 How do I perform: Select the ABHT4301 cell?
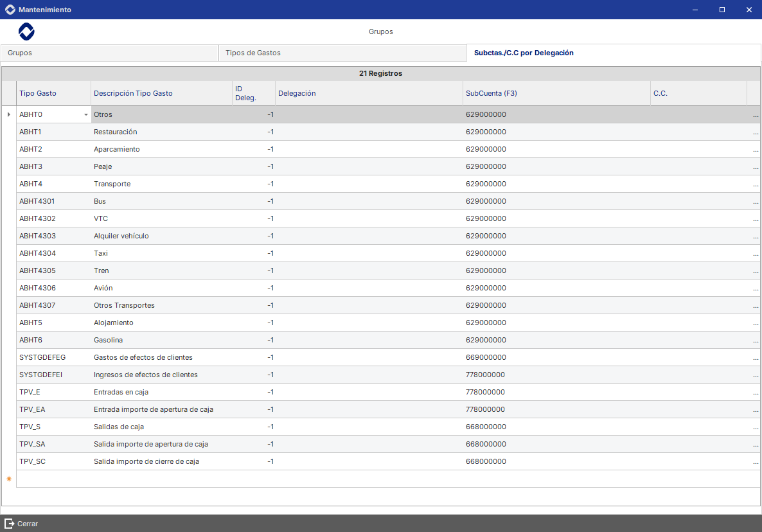tap(53, 202)
